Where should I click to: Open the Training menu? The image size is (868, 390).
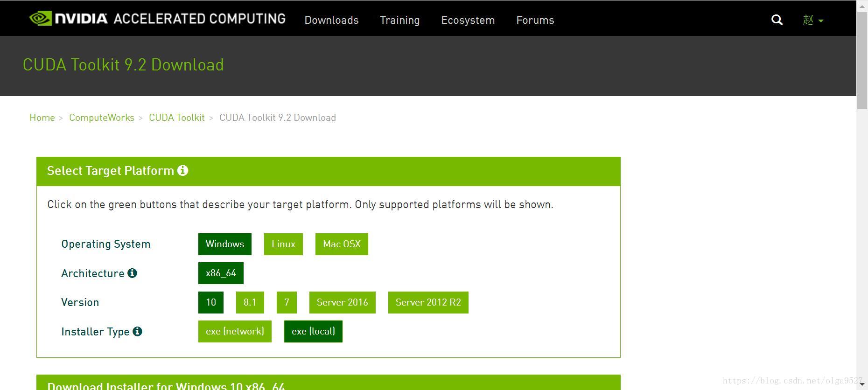[399, 20]
